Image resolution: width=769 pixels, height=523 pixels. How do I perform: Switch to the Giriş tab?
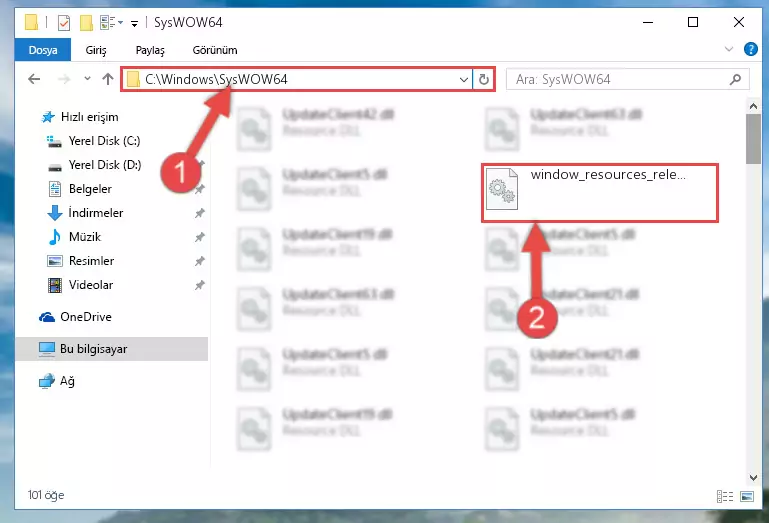click(x=96, y=50)
